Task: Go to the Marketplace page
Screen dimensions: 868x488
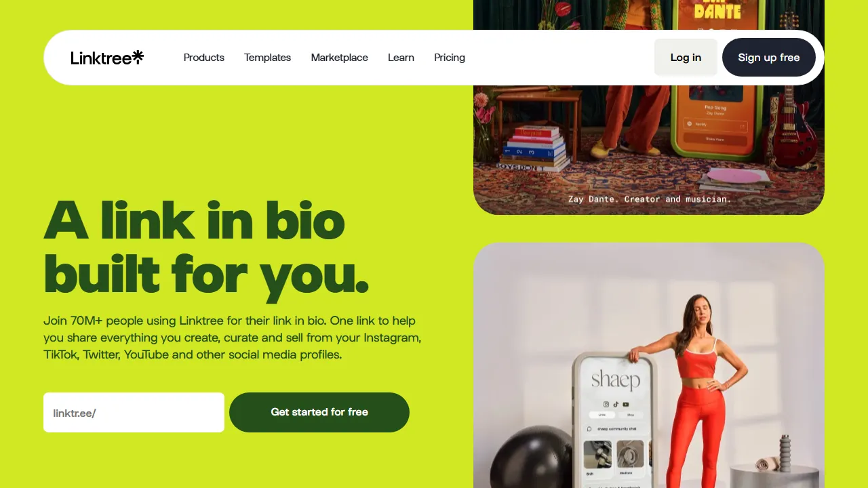Action: click(340, 58)
